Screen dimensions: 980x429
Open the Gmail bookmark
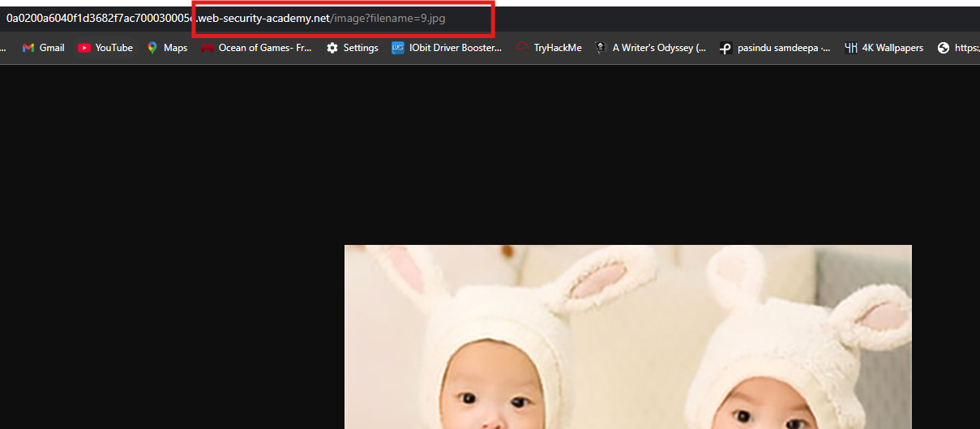pyautogui.click(x=43, y=48)
